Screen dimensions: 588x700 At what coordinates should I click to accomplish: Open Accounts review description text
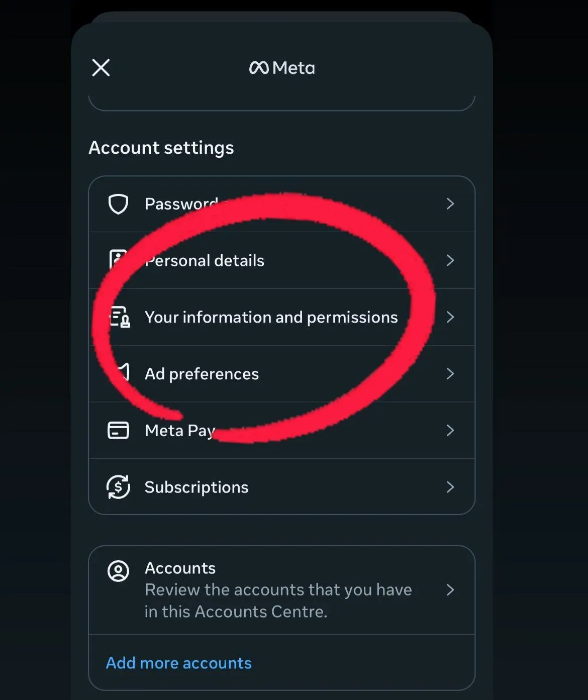[x=278, y=601]
